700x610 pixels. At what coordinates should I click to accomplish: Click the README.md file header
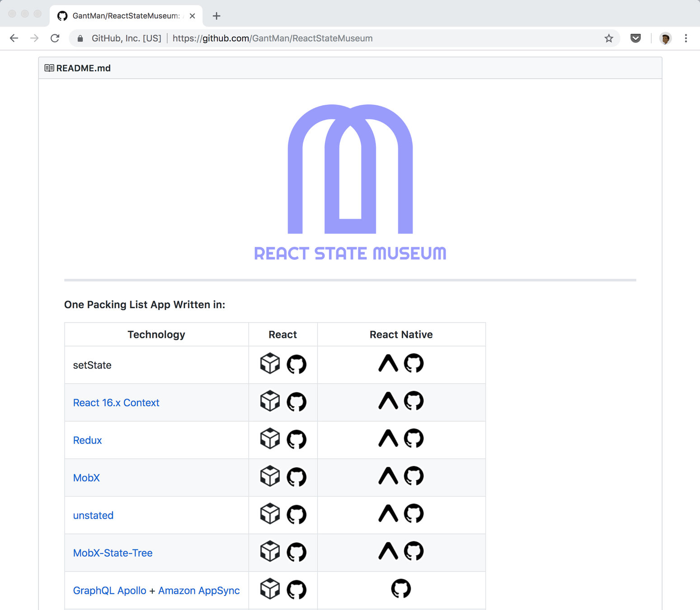[350, 68]
